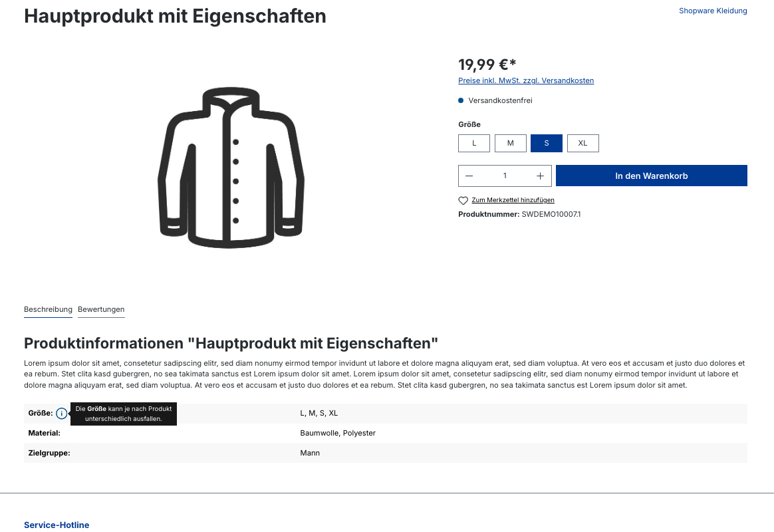774x532 pixels.
Task: Select size S option
Action: click(x=547, y=143)
